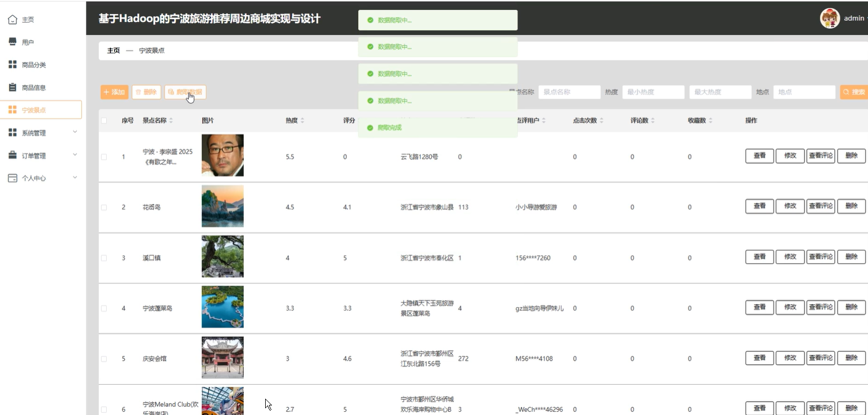
Task: Click 查看评论 in the 庆安会馆 row
Action: click(x=820, y=358)
